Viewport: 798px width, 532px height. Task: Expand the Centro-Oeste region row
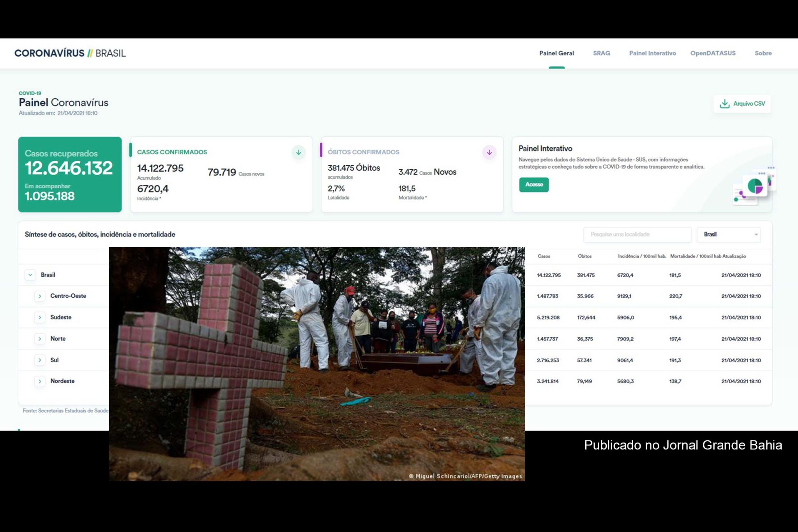(x=40, y=296)
